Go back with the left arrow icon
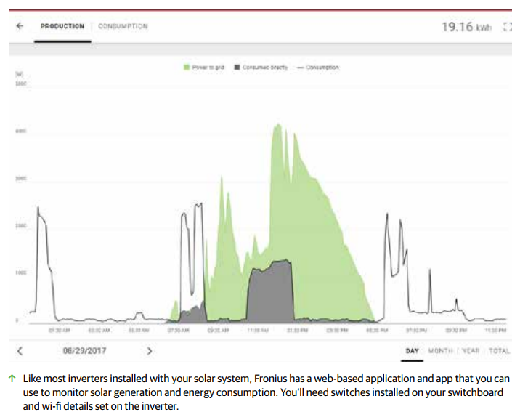This screenshot has width=520, height=420. [x=20, y=26]
